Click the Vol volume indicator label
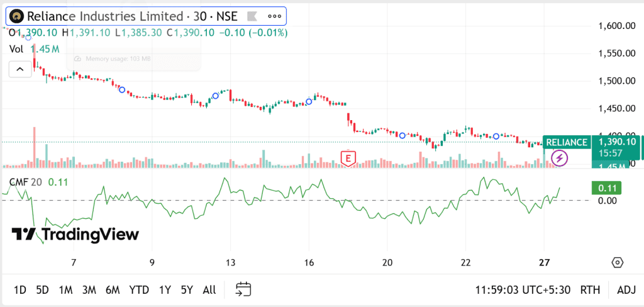The image size is (644, 307). [x=16, y=48]
